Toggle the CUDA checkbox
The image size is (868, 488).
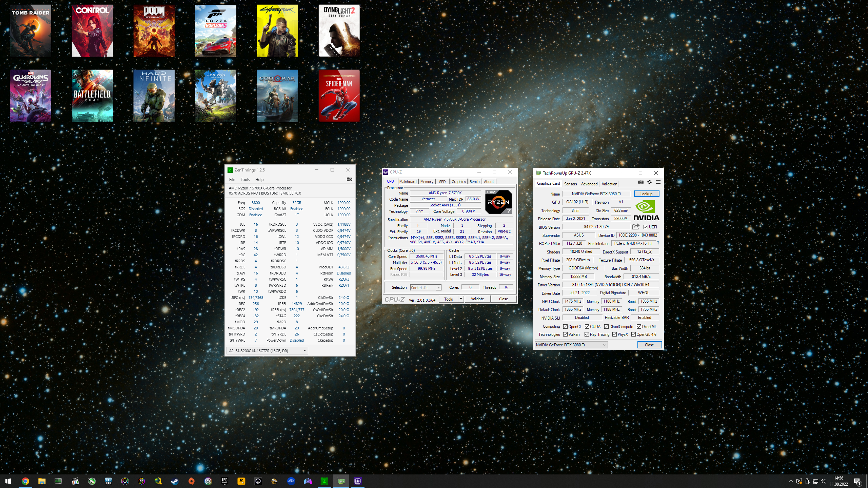(587, 327)
